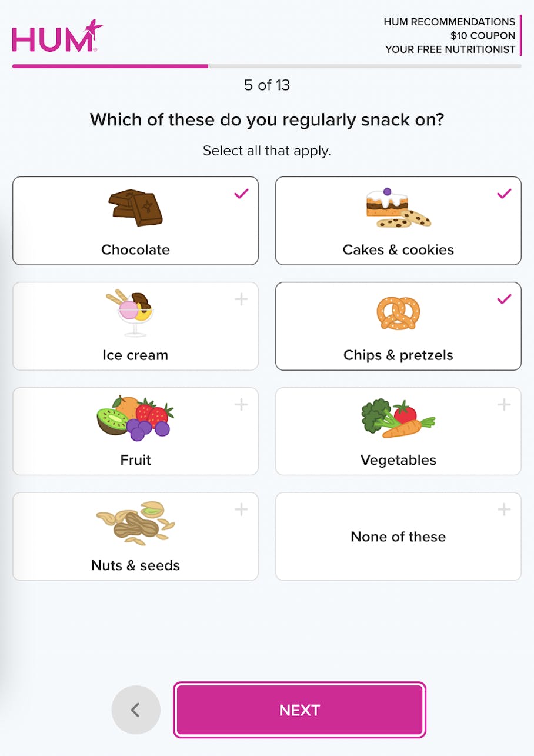
Task: Deselect the Cakes & cookies checkmark
Action: pos(504,194)
